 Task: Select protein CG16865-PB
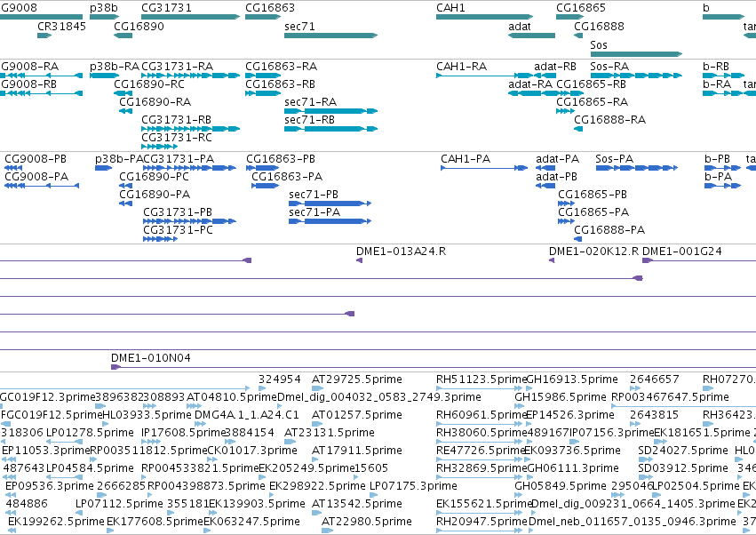593,195
